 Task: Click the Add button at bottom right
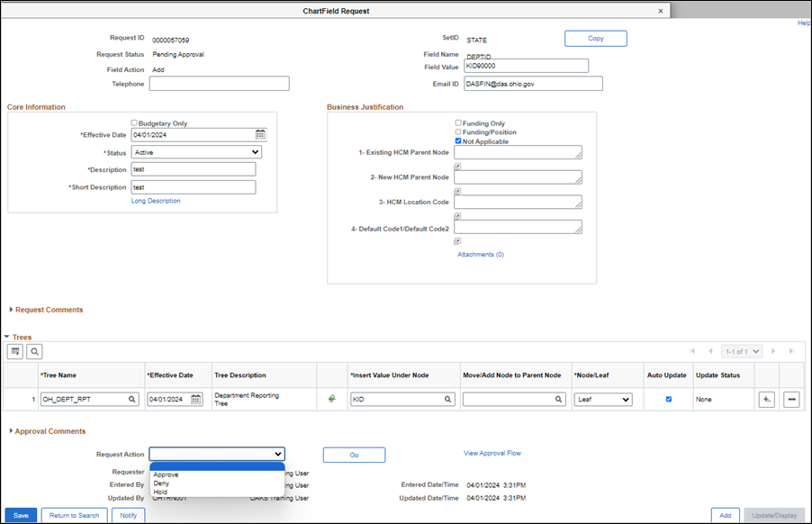(725, 516)
